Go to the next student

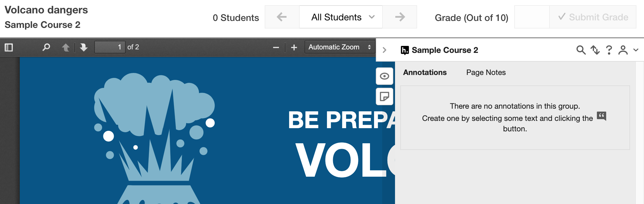tap(400, 17)
